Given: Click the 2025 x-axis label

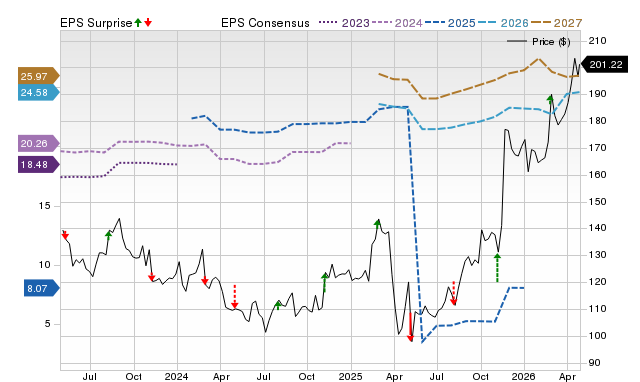Looking at the screenshot, I should (x=350, y=376).
